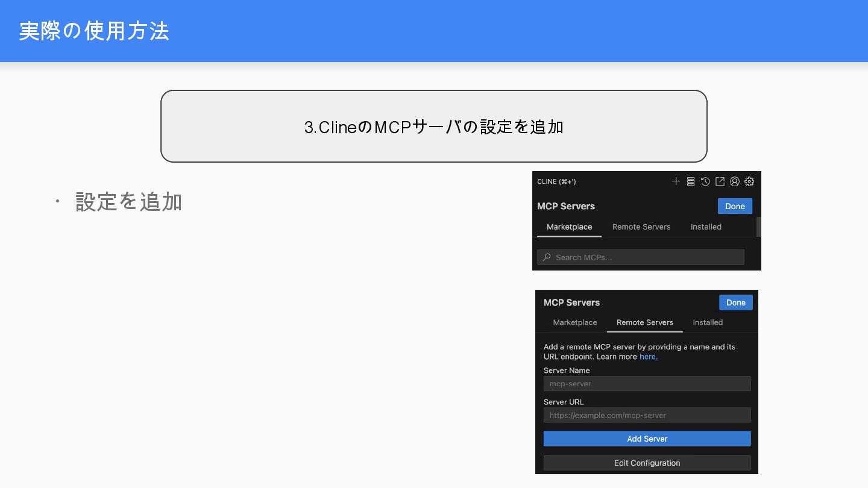Click the box text "3.ClineのMCPサーバの設定を追加"
This screenshot has width=868, height=488.
point(434,127)
